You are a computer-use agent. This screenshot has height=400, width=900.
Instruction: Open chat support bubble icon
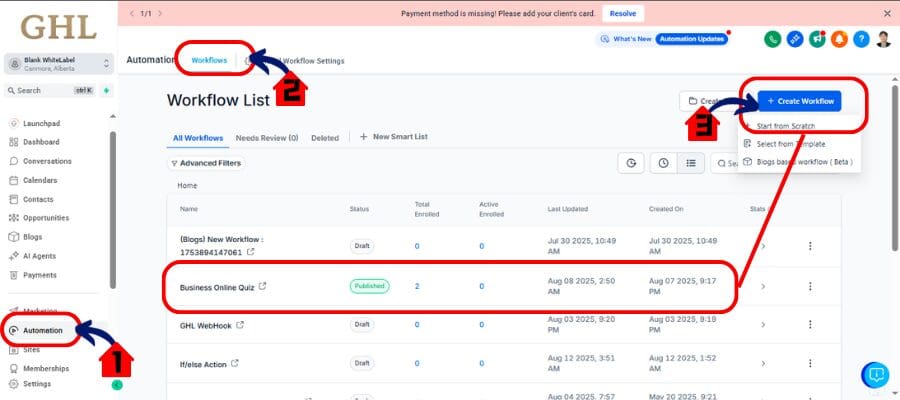(875, 375)
